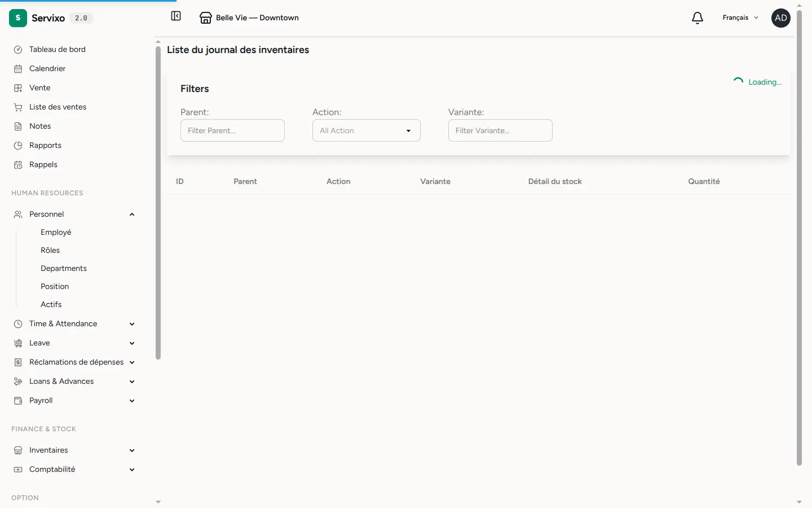This screenshot has height=508, width=812.
Task: Go to the Employé submenu item
Action: pos(56,233)
